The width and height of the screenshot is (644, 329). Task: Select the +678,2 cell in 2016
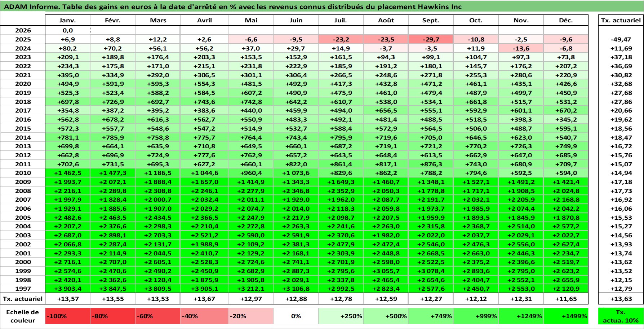coord(113,119)
